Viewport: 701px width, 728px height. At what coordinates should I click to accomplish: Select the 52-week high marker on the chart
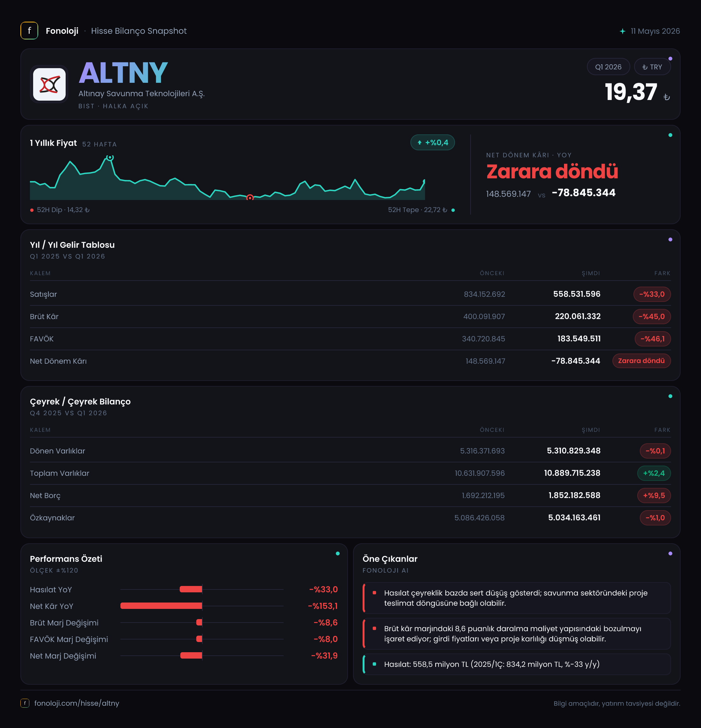coord(110,158)
